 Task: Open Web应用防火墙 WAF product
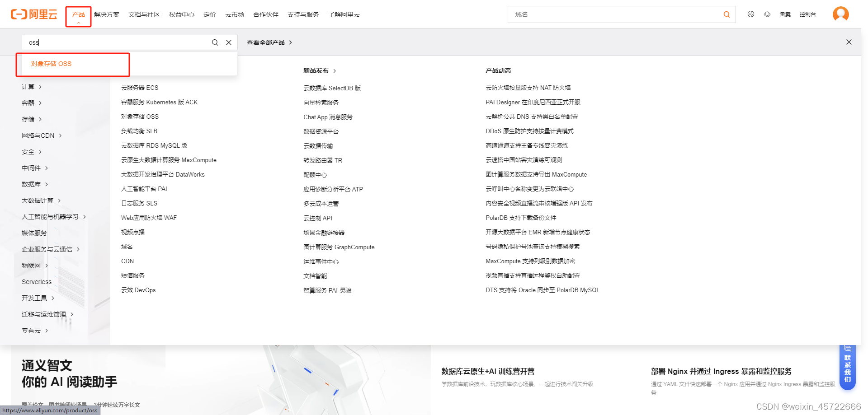click(149, 218)
